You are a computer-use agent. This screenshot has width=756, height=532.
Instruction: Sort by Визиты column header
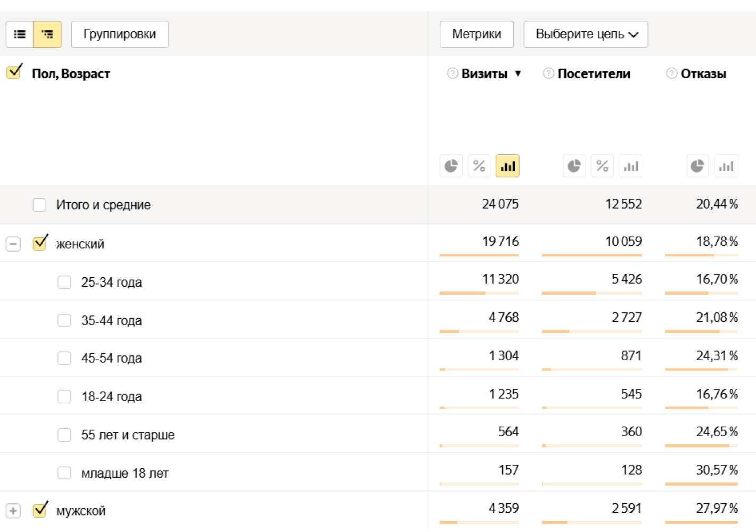[484, 74]
